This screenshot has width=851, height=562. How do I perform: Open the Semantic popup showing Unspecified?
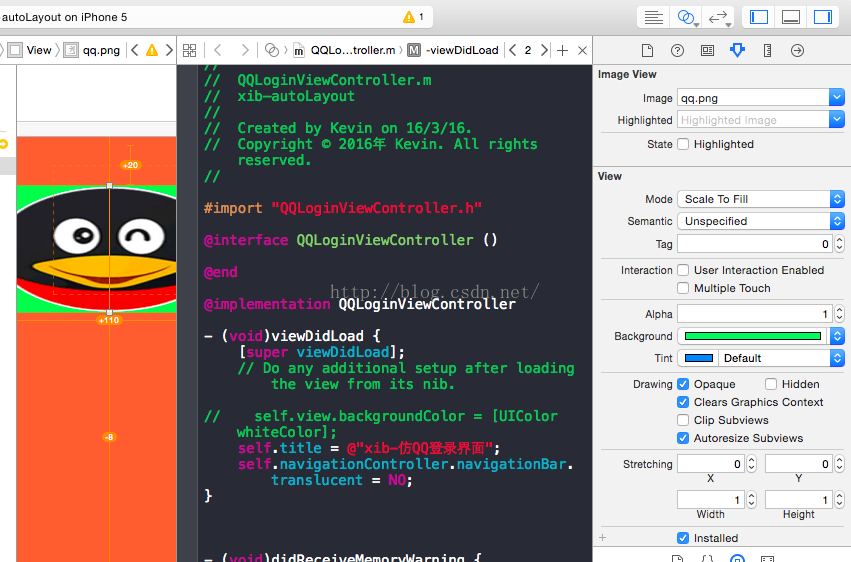click(x=761, y=221)
